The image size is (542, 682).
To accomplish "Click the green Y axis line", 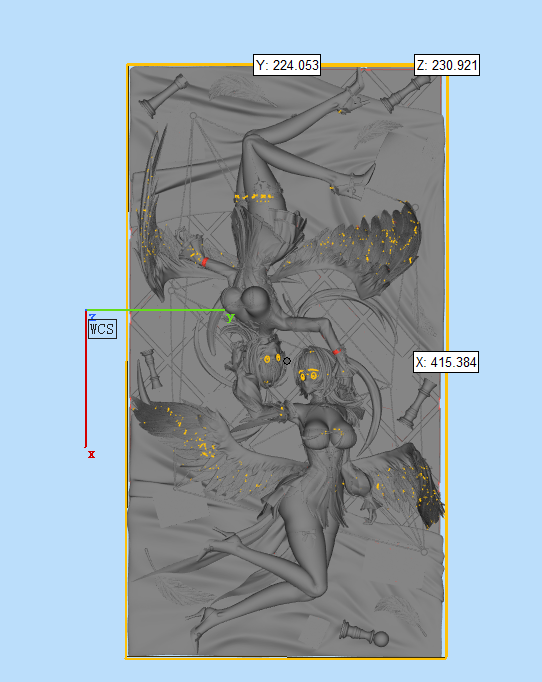I will pos(157,310).
